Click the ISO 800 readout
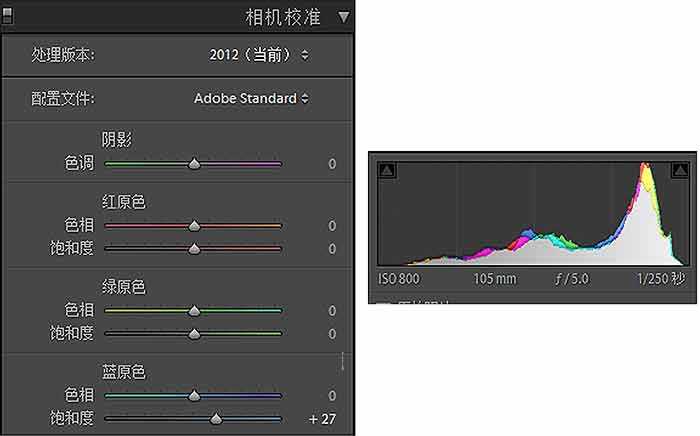 coord(399,279)
